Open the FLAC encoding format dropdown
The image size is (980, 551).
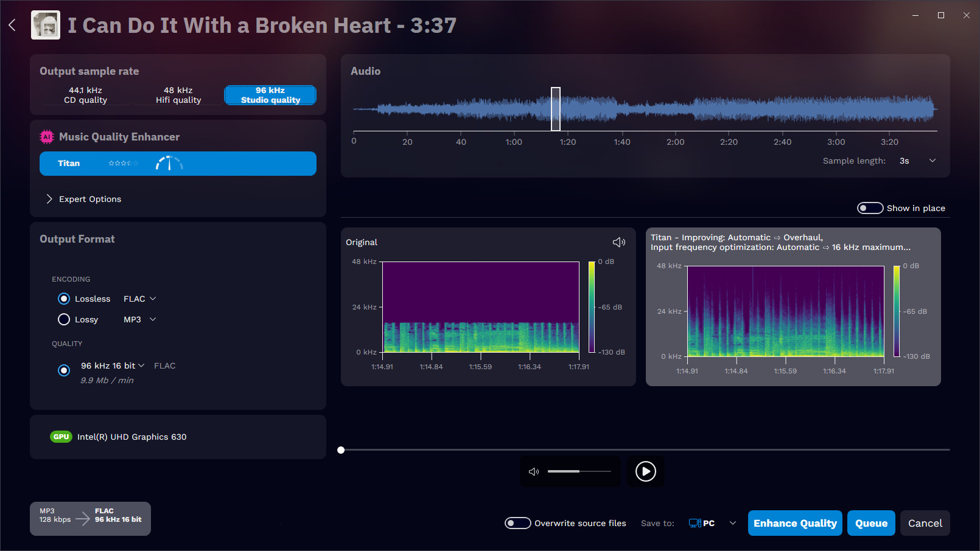139,298
